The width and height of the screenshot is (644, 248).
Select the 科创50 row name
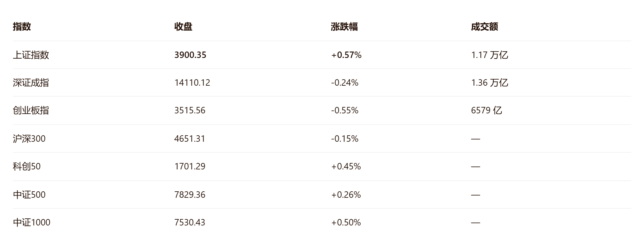[x=27, y=167]
